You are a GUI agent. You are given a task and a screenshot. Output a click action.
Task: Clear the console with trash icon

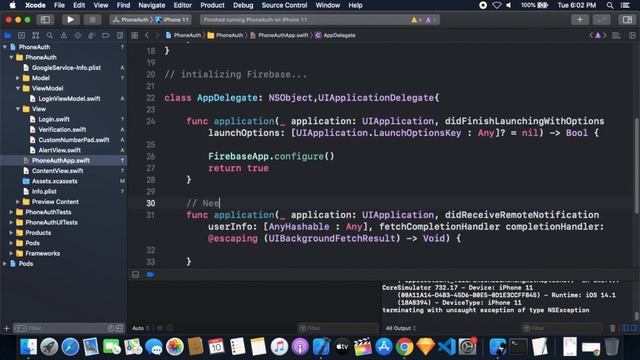pos(613,328)
